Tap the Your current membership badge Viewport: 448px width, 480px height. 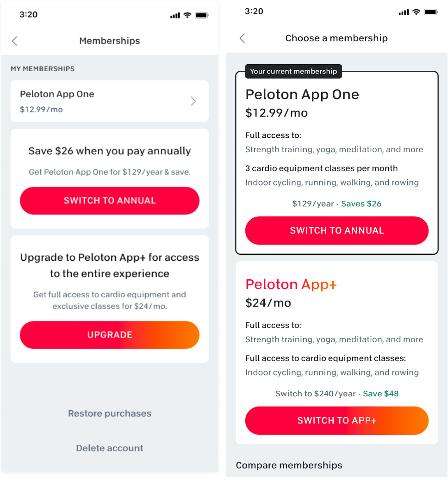[x=293, y=71]
